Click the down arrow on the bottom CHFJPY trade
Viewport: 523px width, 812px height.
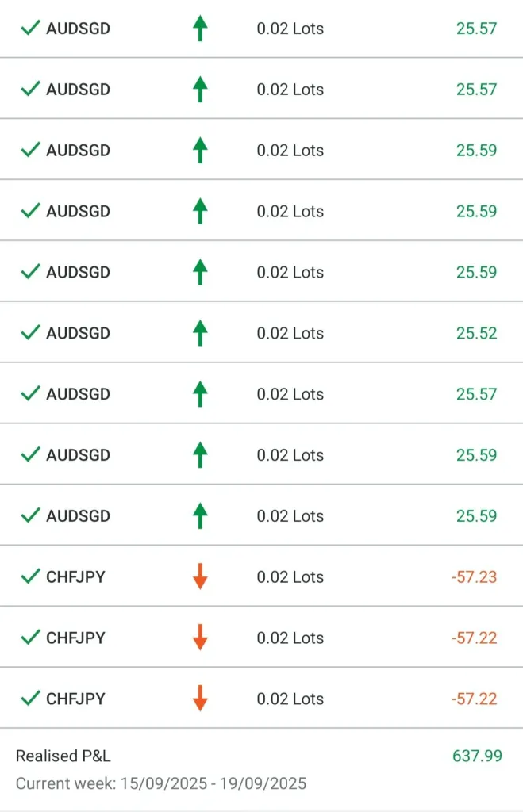(x=200, y=699)
